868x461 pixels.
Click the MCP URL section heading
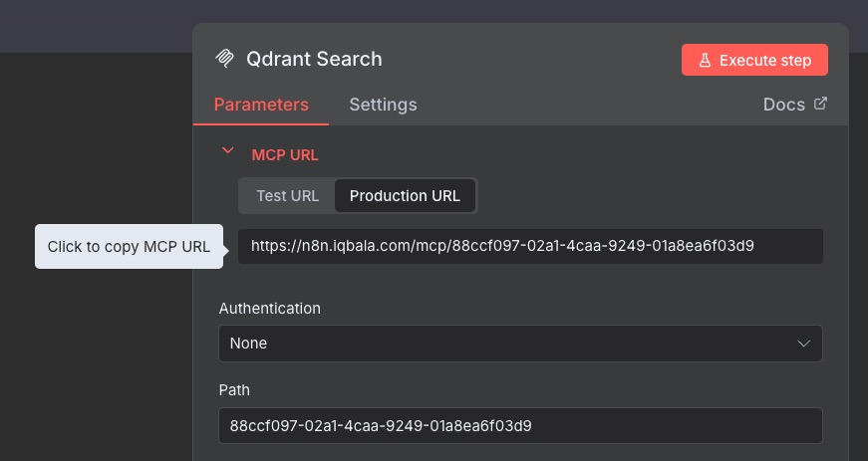coord(285,155)
